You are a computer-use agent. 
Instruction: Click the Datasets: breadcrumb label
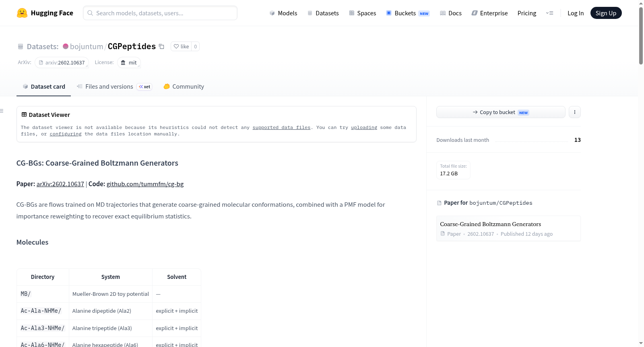pyautogui.click(x=43, y=46)
